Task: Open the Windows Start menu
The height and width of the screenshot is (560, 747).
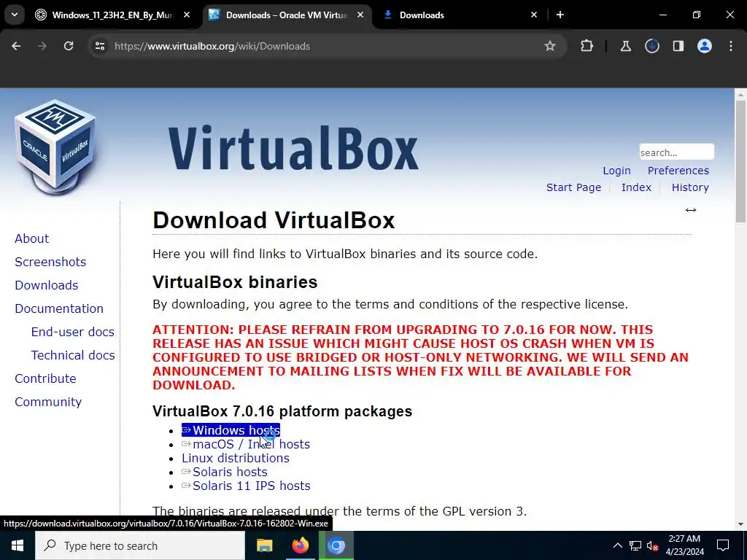Action: tap(18, 545)
